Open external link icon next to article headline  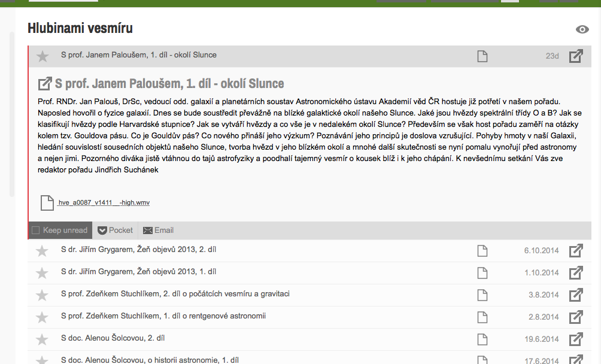pyautogui.click(x=45, y=84)
